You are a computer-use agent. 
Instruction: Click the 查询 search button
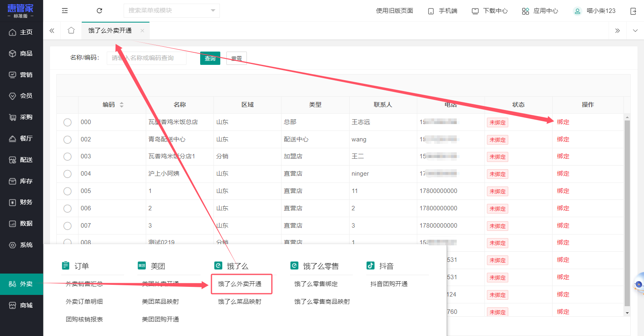tap(210, 58)
